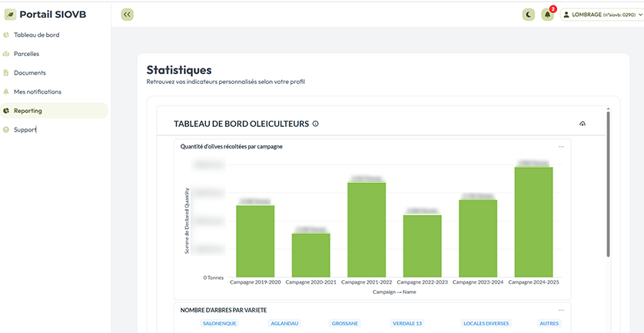Click the '0 Tonnes' axis value
Screen dimensions: 644x333
(x=213, y=278)
